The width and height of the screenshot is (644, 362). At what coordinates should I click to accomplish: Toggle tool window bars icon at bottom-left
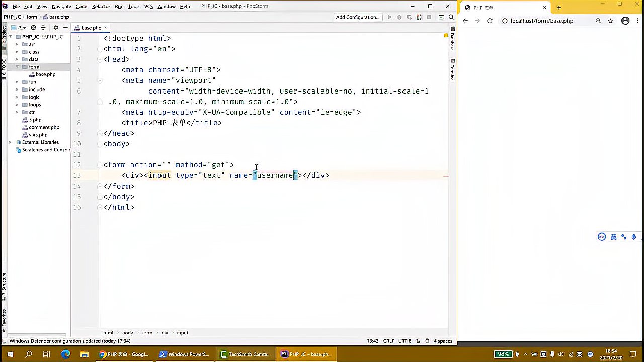(4, 341)
